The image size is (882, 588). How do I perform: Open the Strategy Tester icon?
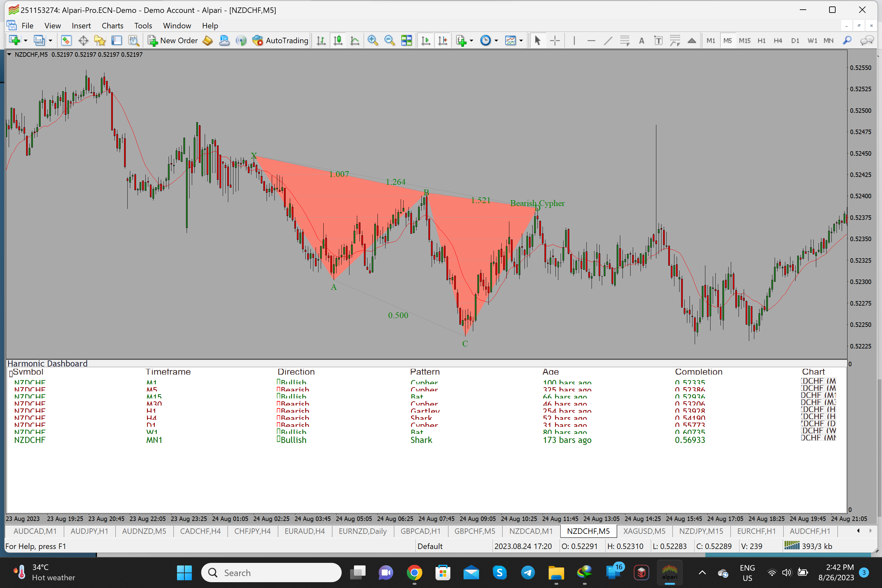(133, 41)
